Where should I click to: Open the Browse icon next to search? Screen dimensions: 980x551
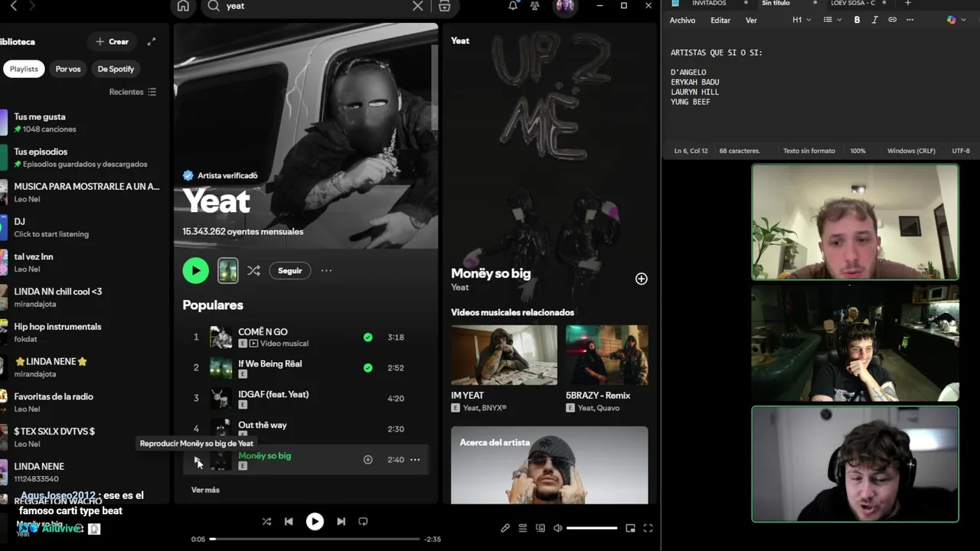444,6
